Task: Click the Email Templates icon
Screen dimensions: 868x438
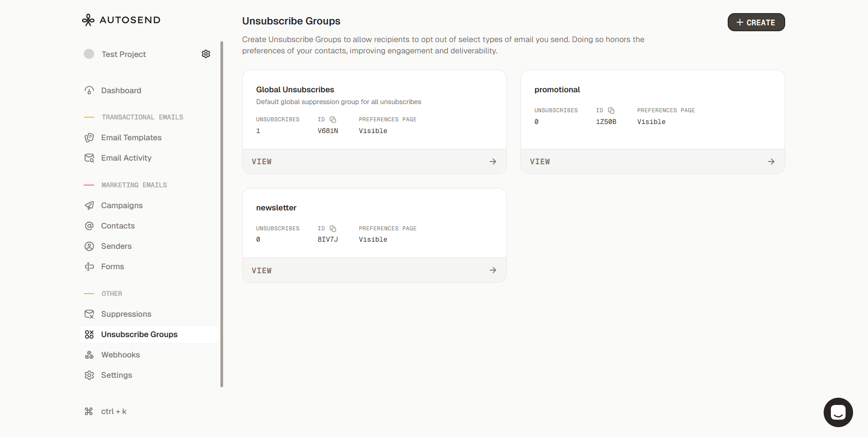Action: 89,138
